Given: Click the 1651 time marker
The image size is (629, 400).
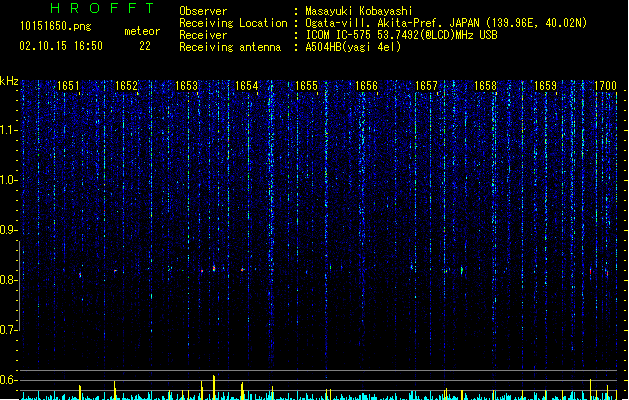Looking at the screenshot, I should [x=69, y=86].
